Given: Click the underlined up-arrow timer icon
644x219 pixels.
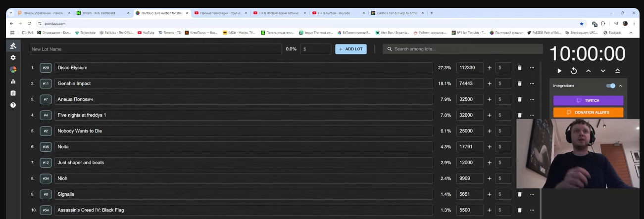Looking at the screenshot, I should pyautogui.click(x=617, y=71).
